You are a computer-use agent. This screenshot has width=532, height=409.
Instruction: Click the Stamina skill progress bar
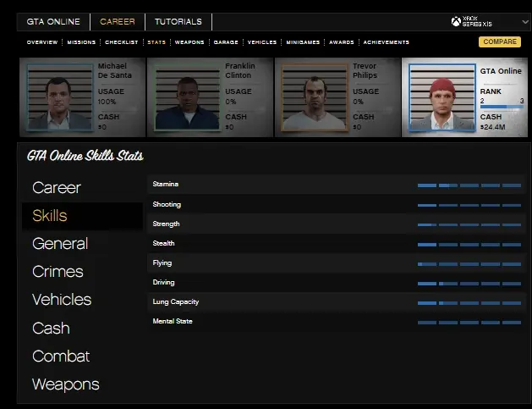(469, 185)
